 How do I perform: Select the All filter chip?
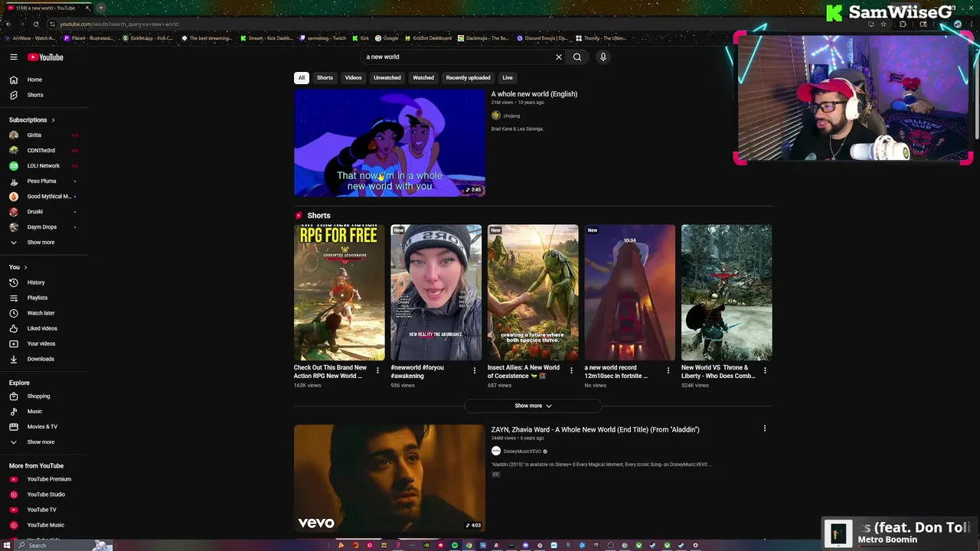302,77
